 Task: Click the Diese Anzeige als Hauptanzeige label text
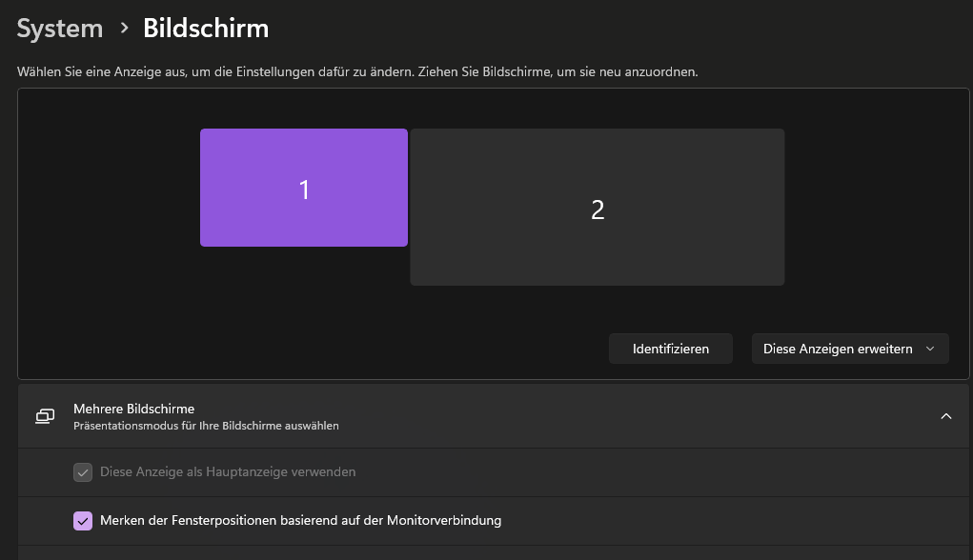point(228,471)
